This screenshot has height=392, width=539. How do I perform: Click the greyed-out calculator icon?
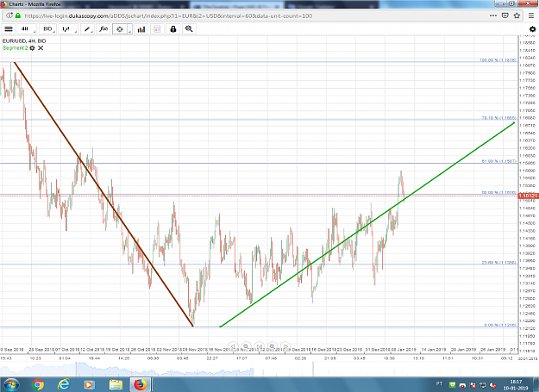coord(157,29)
